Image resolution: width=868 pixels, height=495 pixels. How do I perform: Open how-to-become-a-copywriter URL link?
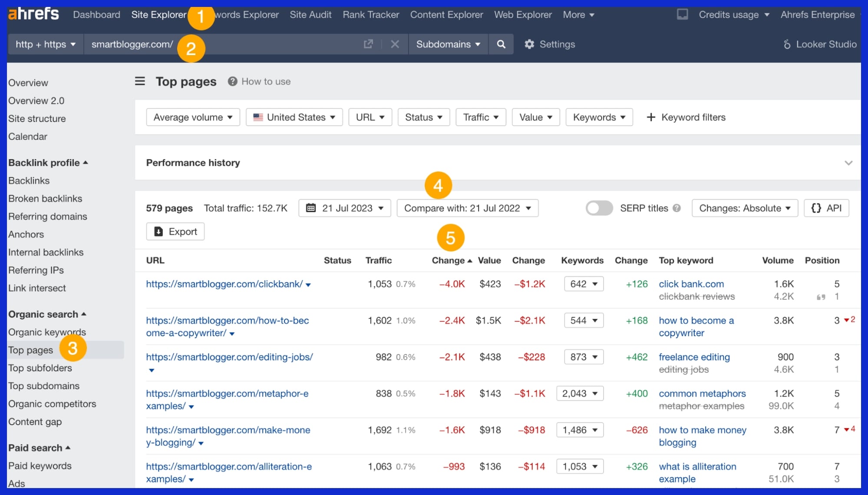click(x=228, y=327)
